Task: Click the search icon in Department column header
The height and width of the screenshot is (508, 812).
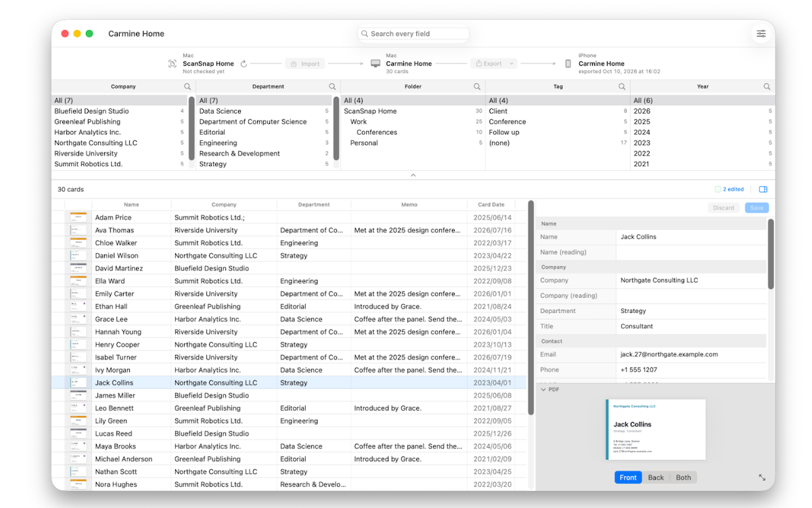Action: pos(332,87)
